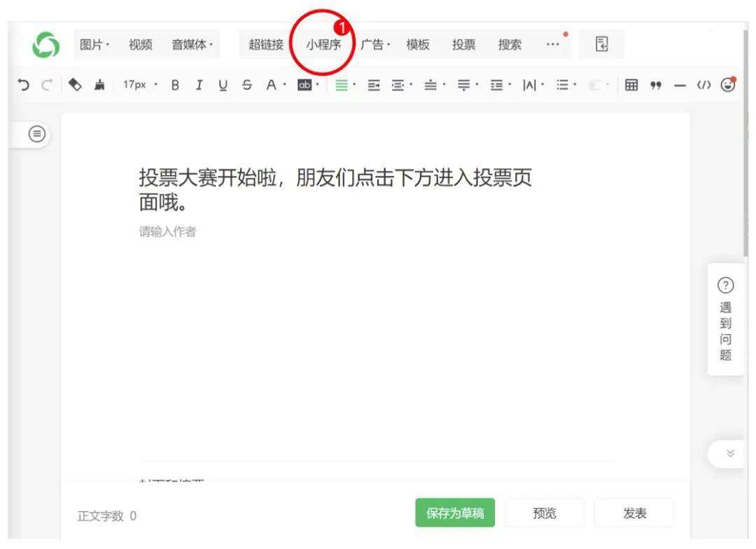Screen dimensions: 756x549
Task: Open the font color picker A
Action: (x=271, y=85)
